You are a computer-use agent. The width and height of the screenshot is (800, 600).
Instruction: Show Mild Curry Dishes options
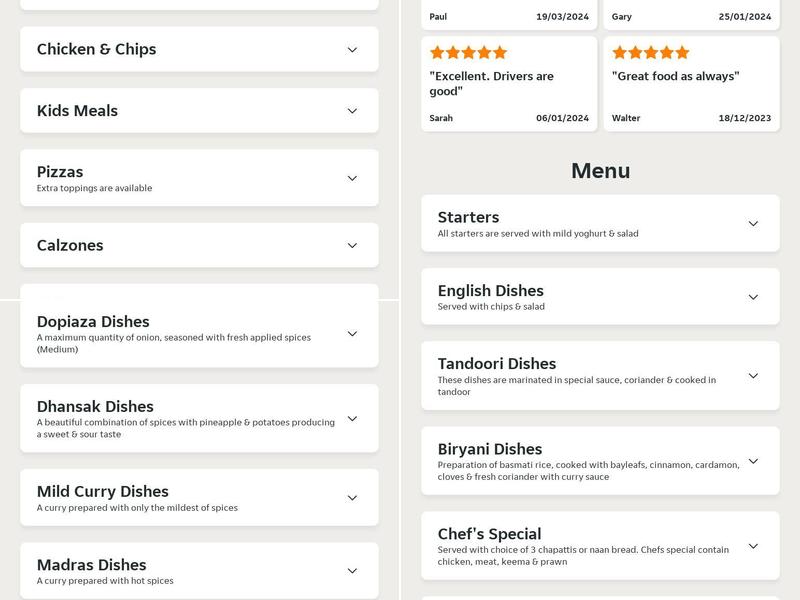click(200, 498)
